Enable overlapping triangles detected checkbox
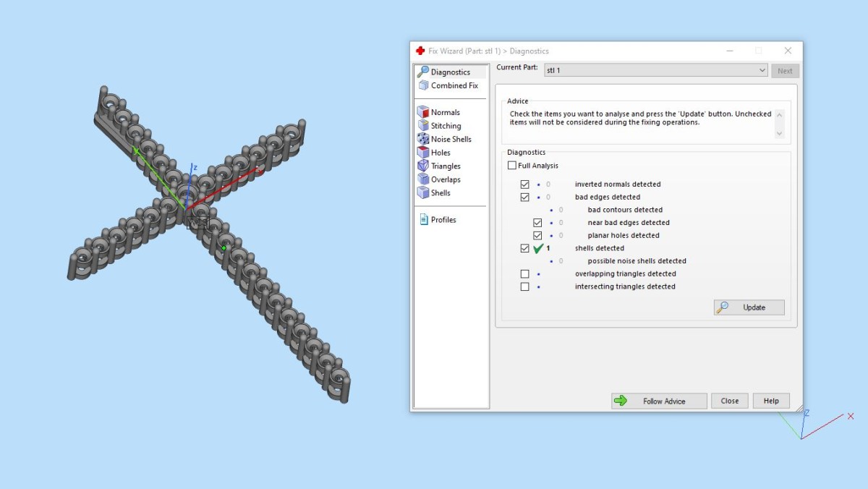The width and height of the screenshot is (868, 489). pos(524,274)
